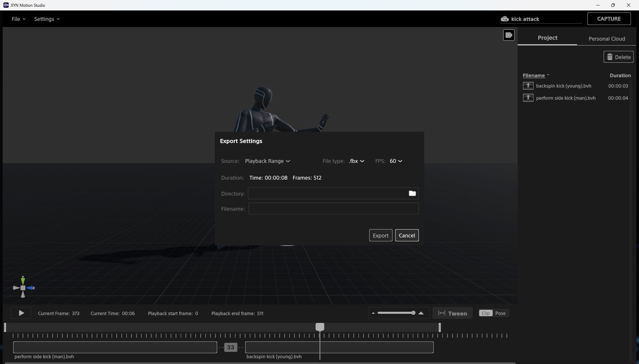Screen dimensions: 639x364
Task: Open the Source Playback Range dropdown
Action: tap(267, 161)
